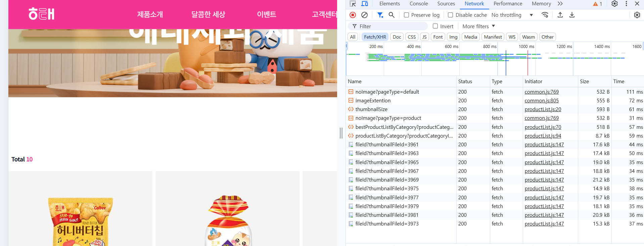
Task: Expand the More filters dropdown
Action: coord(478,26)
